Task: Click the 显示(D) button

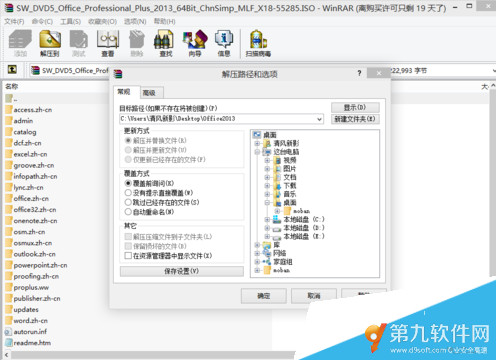Action: tap(355, 107)
